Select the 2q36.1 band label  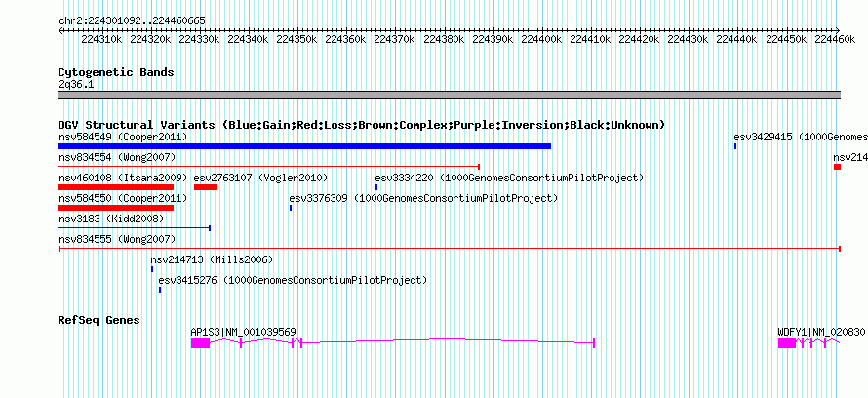76,84
